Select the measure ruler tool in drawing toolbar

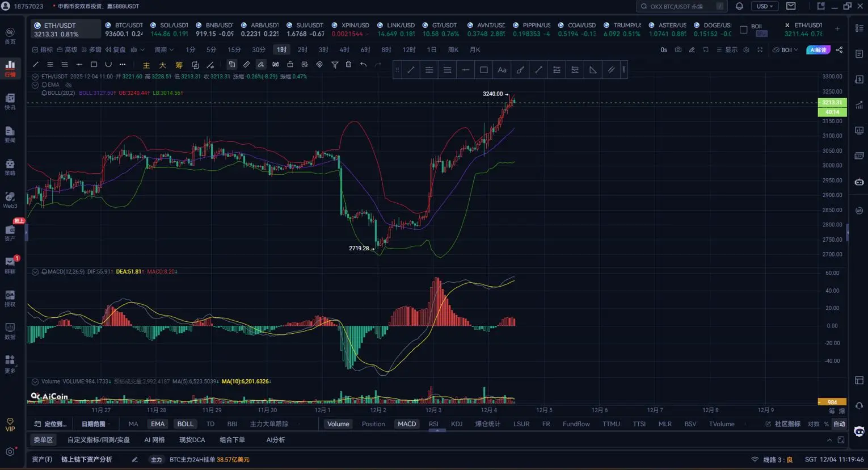[246, 65]
